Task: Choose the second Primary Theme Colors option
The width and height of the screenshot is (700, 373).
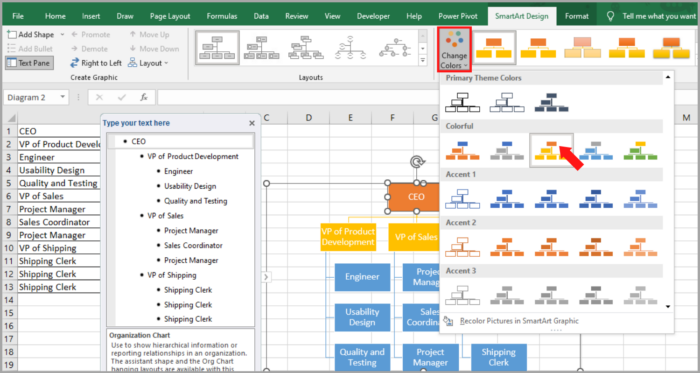Action: (507, 102)
